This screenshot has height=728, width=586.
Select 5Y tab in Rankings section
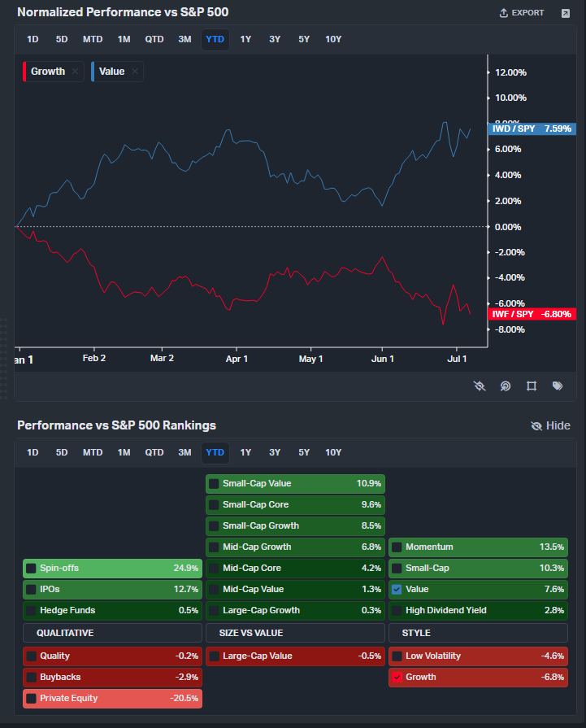pos(304,453)
